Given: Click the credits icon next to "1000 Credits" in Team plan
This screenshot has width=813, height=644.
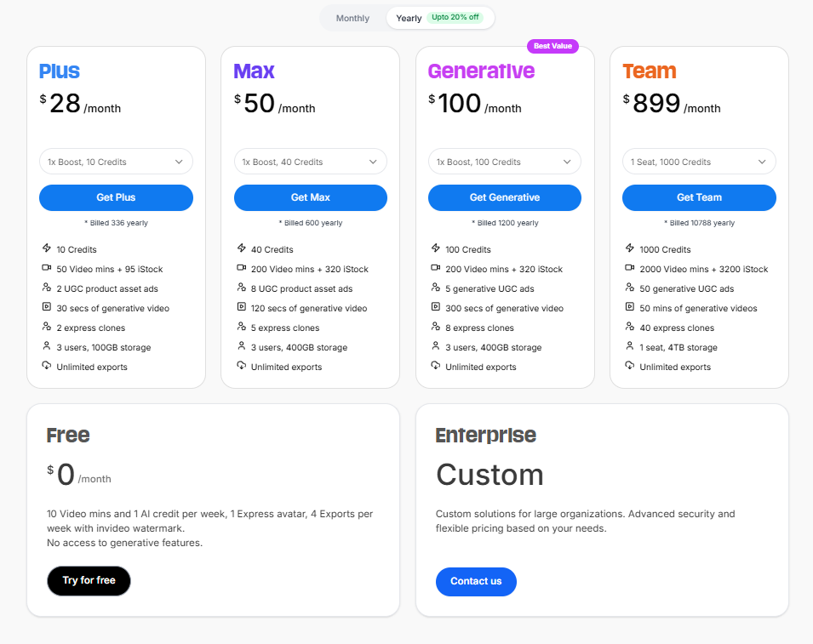Looking at the screenshot, I should click(630, 248).
